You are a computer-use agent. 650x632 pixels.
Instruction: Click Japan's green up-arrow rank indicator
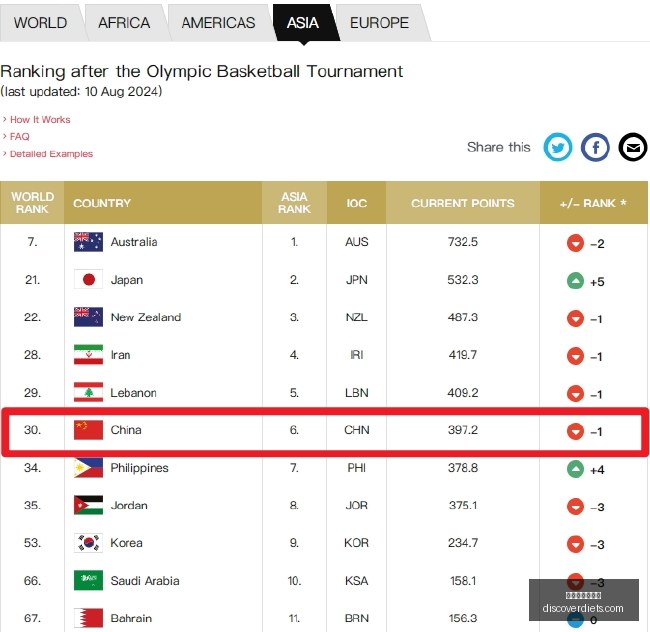(575, 281)
